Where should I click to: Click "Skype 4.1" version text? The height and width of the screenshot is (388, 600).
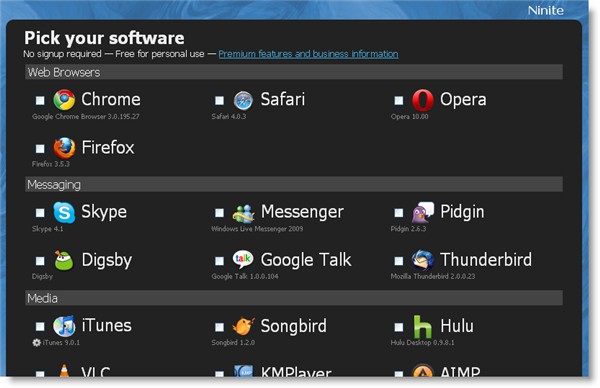48,229
